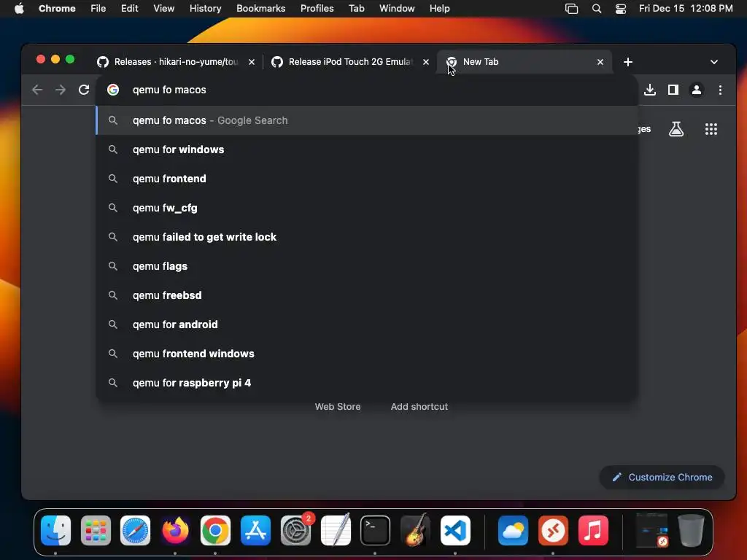Click Google Chrome in the dock

click(215, 531)
